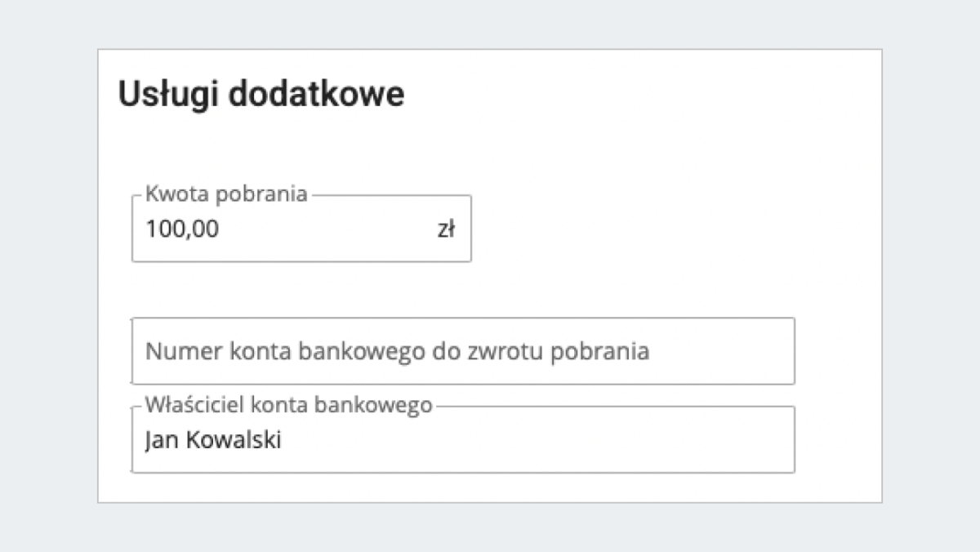Click the Kwota pobrania field label
The width and height of the screenshot is (980, 552).
[x=226, y=194]
